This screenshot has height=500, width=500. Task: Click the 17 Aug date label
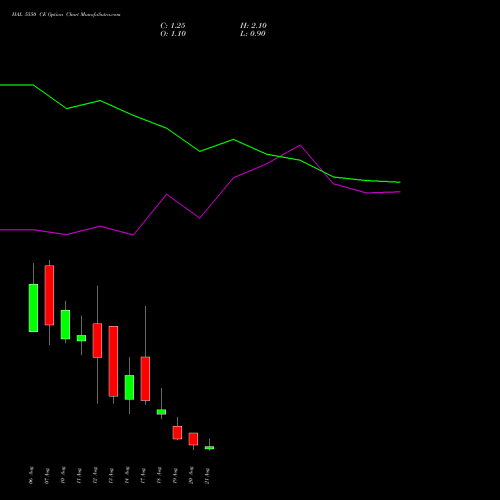[143, 475]
